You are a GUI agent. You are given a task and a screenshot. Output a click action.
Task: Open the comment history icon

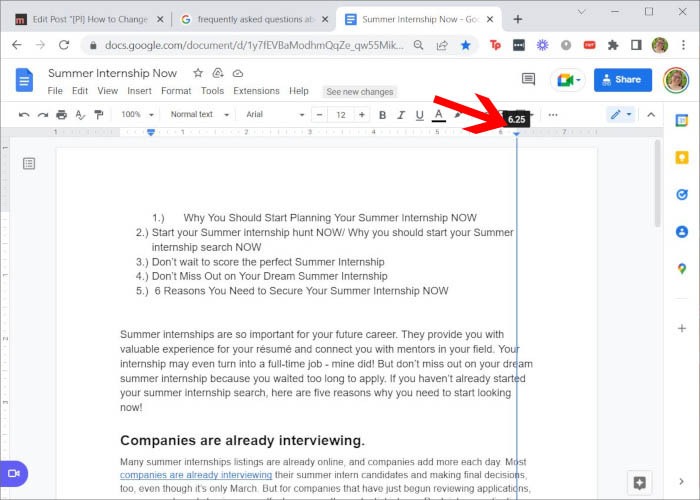point(529,79)
